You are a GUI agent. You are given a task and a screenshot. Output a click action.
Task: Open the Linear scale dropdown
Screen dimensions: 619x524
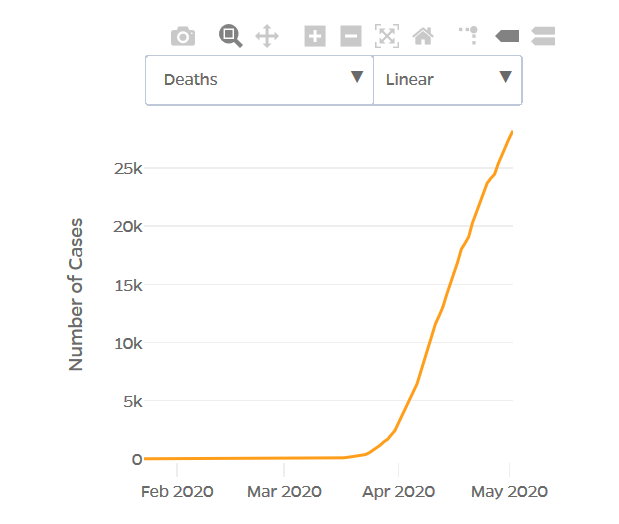[448, 80]
